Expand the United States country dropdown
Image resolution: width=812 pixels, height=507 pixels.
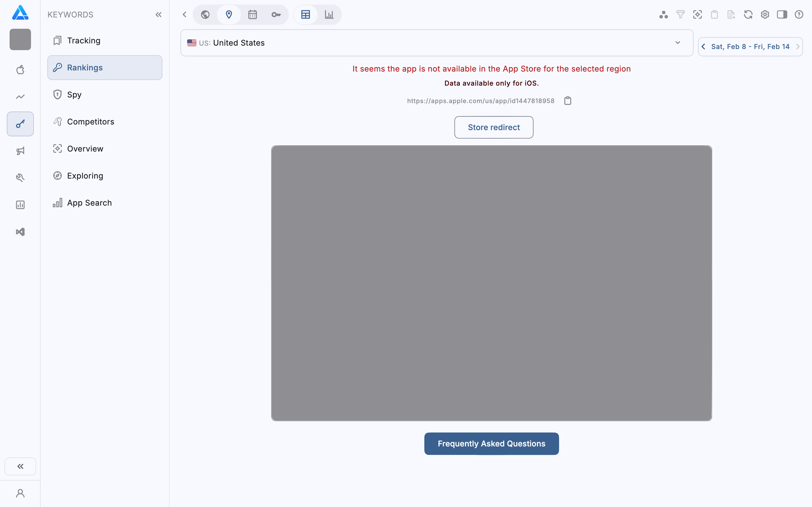(x=678, y=43)
